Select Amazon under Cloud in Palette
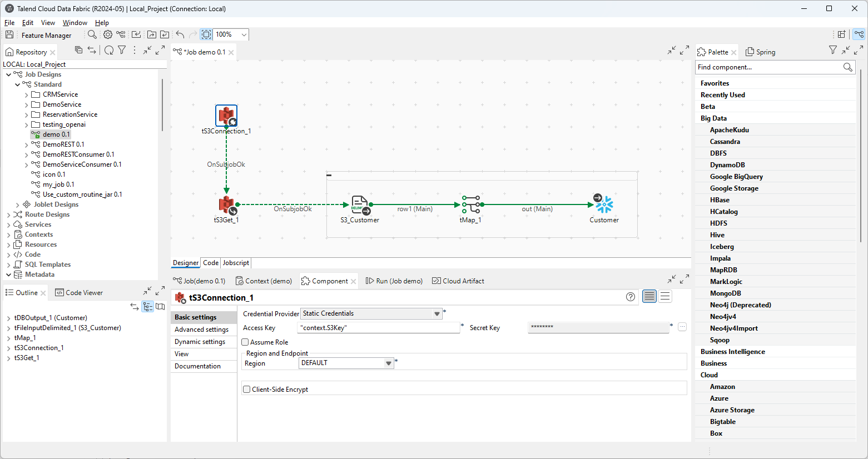 point(722,387)
